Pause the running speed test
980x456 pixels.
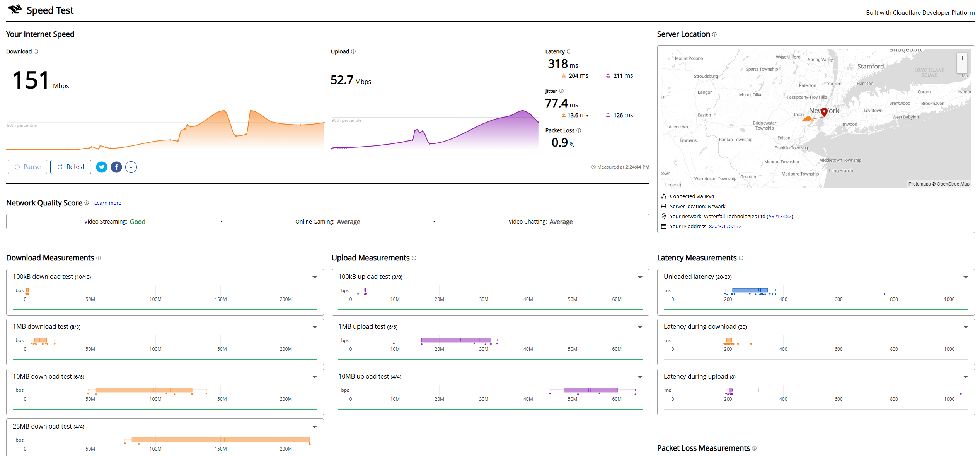tap(27, 167)
